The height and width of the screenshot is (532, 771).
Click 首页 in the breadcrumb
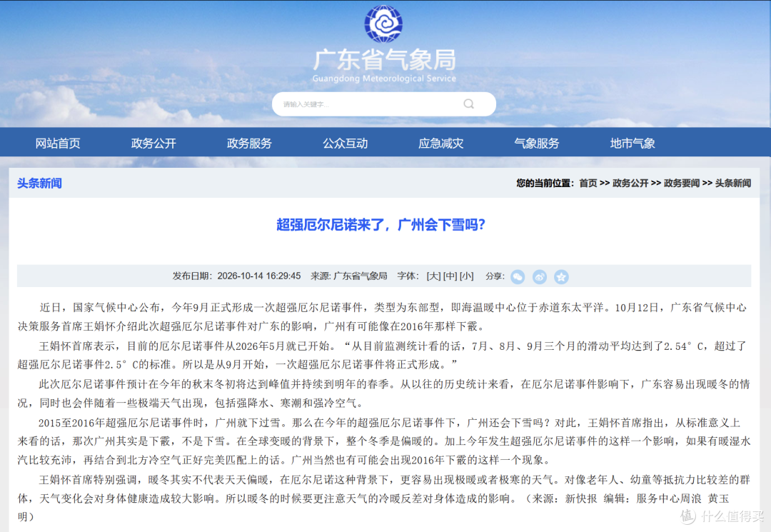click(588, 183)
